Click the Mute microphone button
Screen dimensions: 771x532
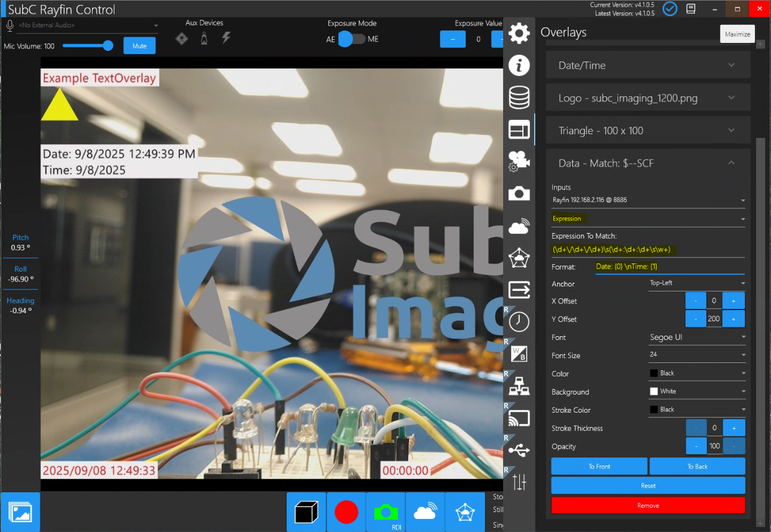tap(139, 46)
